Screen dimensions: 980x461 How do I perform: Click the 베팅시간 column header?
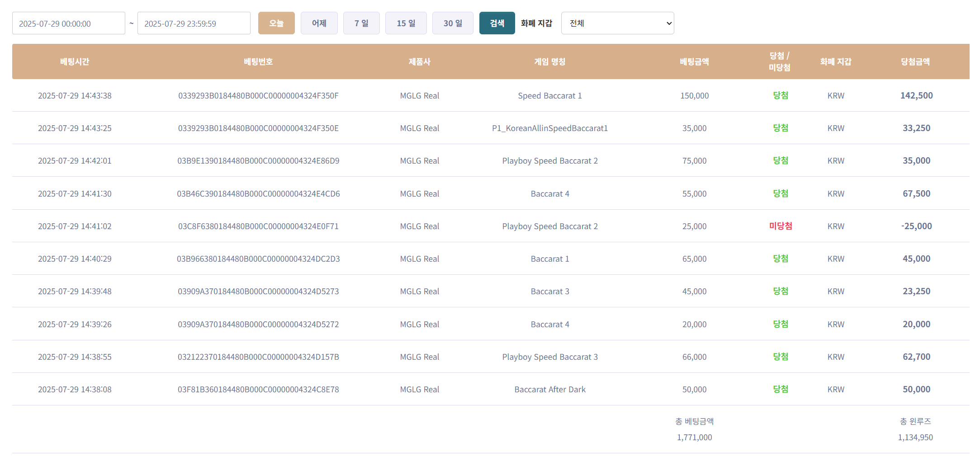click(75, 62)
